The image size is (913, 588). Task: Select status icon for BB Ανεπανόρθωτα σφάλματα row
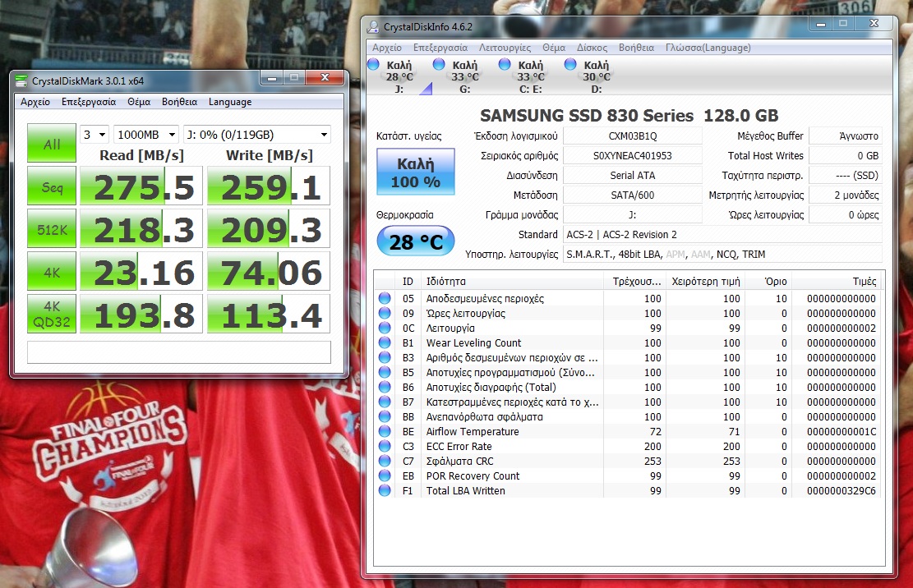(x=385, y=416)
